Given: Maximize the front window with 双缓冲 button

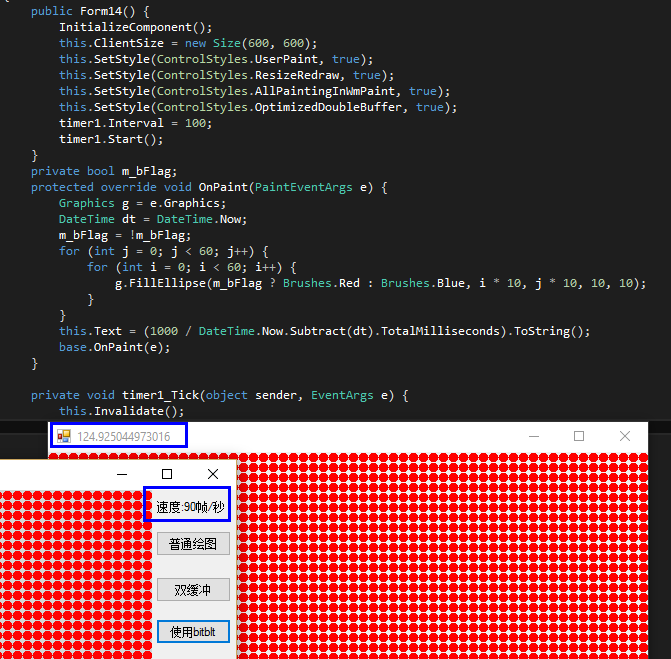Looking at the screenshot, I should click(x=167, y=474).
